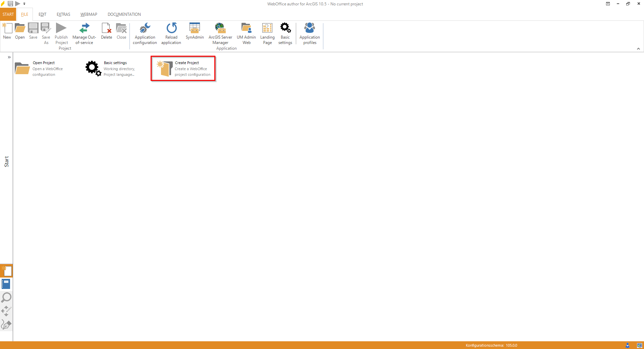Image resolution: width=644 pixels, height=349 pixels.
Task: Open the DOCUMENTATION ribbon tab
Action: (x=124, y=14)
